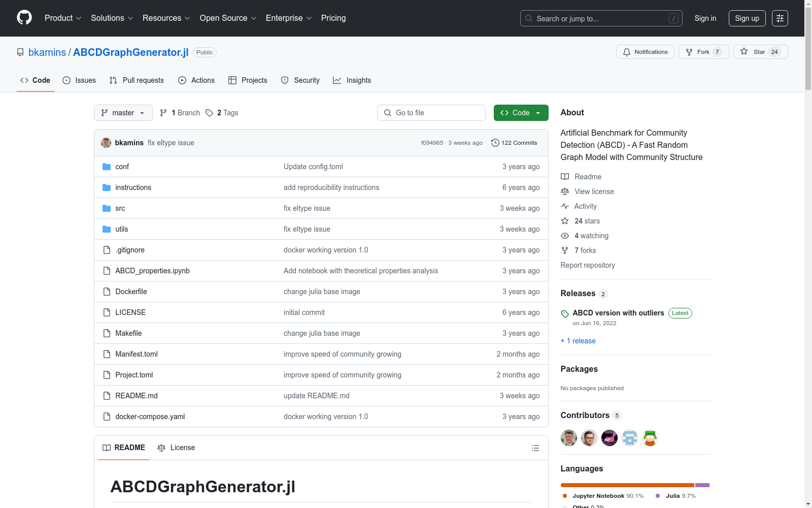Select the License tab in README panel
This screenshot has height=508, width=812.
point(176,448)
